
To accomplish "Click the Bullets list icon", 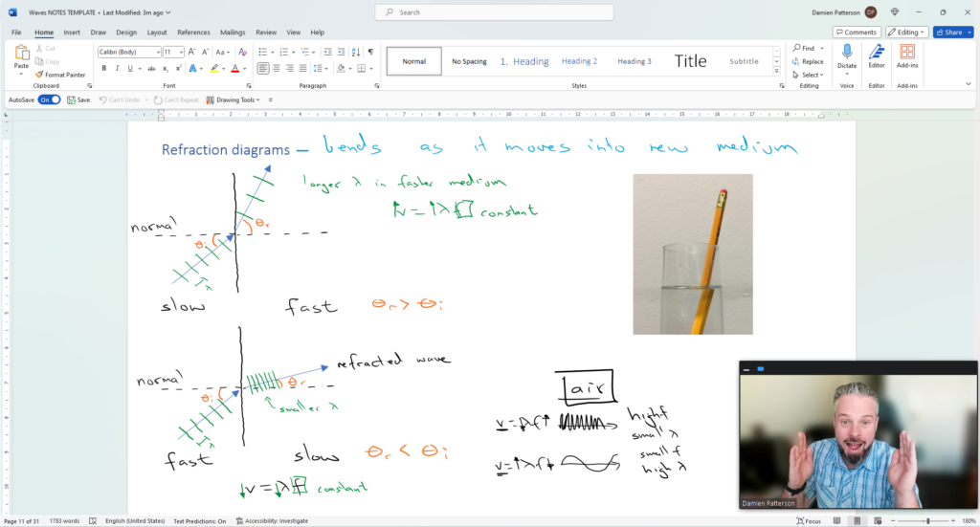I will (262, 52).
